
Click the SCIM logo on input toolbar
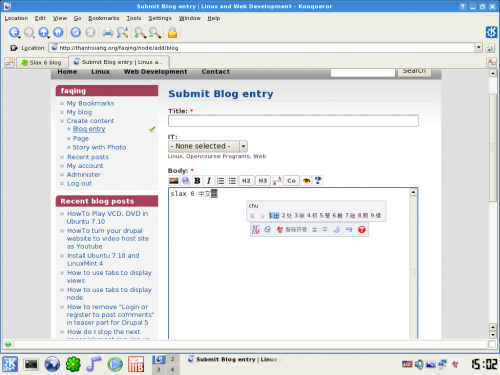256,229
